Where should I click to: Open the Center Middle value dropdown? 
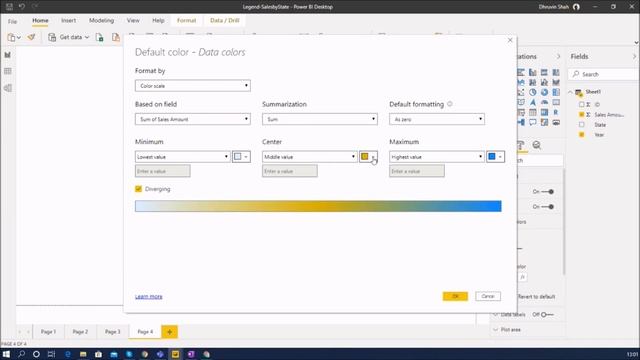click(309, 157)
